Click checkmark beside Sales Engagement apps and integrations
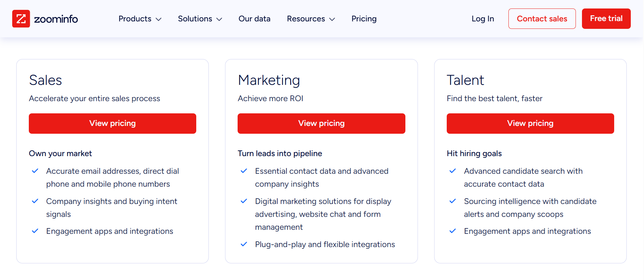The height and width of the screenshot is (280, 644). 35,231
